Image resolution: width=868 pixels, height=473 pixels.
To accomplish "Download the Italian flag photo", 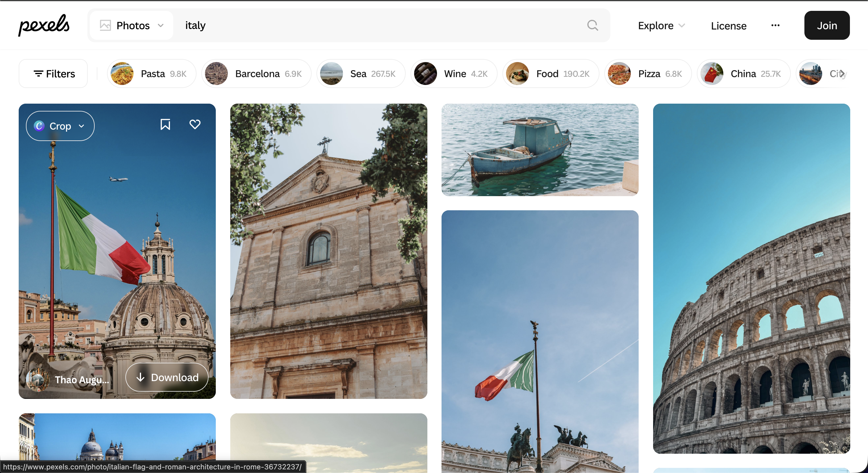I will coord(167,377).
